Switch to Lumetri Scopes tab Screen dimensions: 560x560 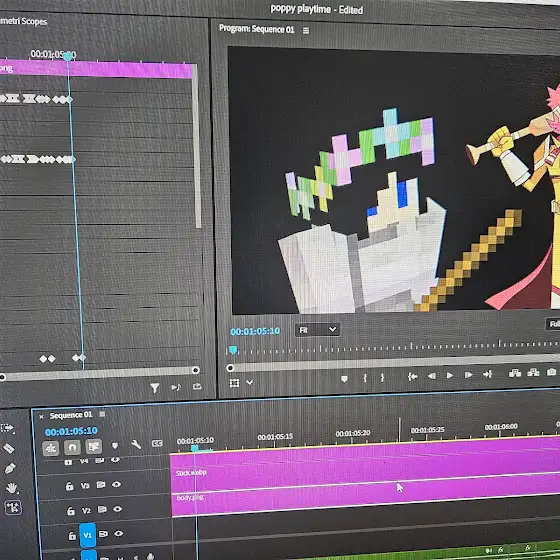coord(24,21)
